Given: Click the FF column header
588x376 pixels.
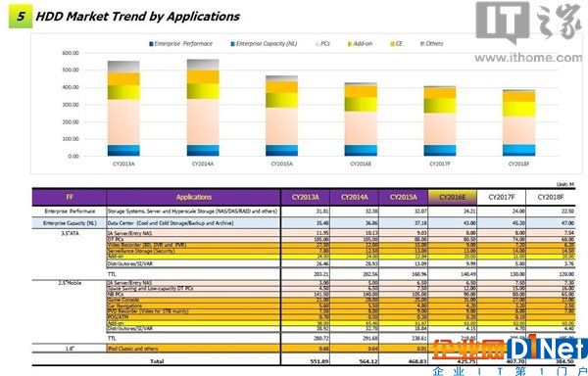Looking at the screenshot, I should click(x=70, y=198).
